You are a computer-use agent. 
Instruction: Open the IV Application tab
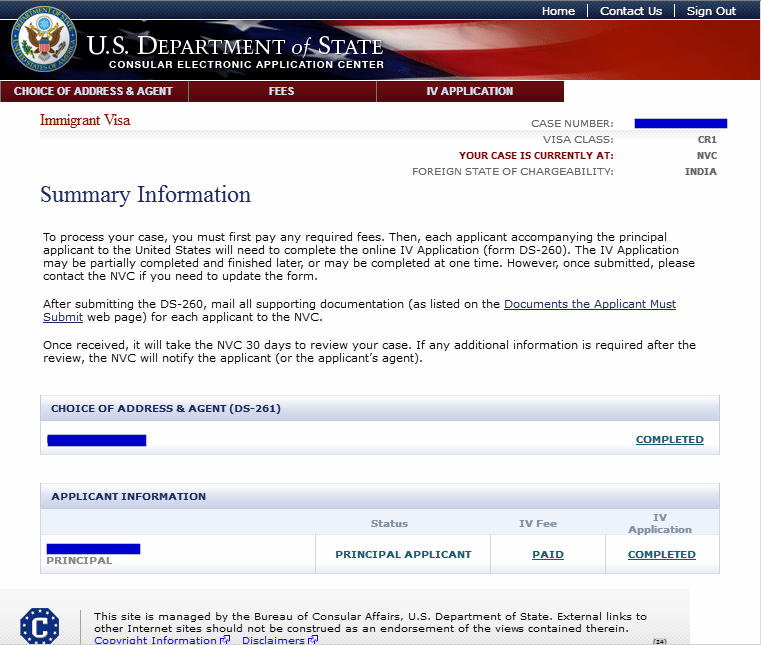click(470, 91)
